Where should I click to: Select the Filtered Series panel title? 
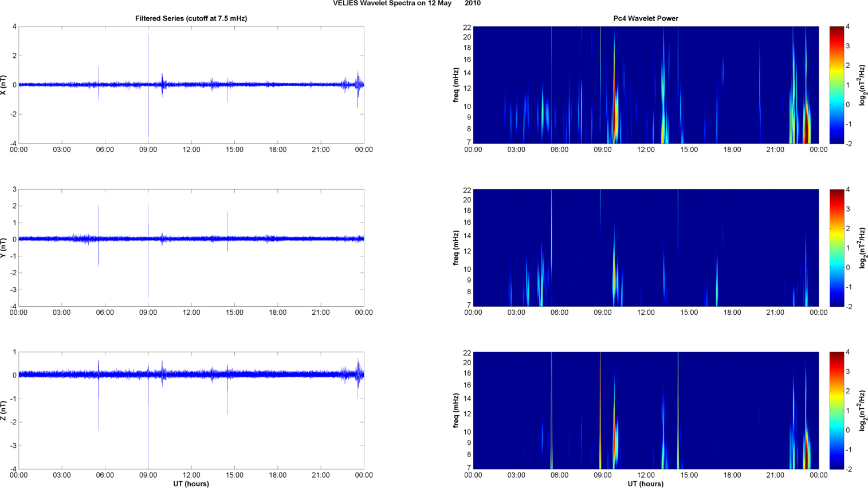[191, 18]
